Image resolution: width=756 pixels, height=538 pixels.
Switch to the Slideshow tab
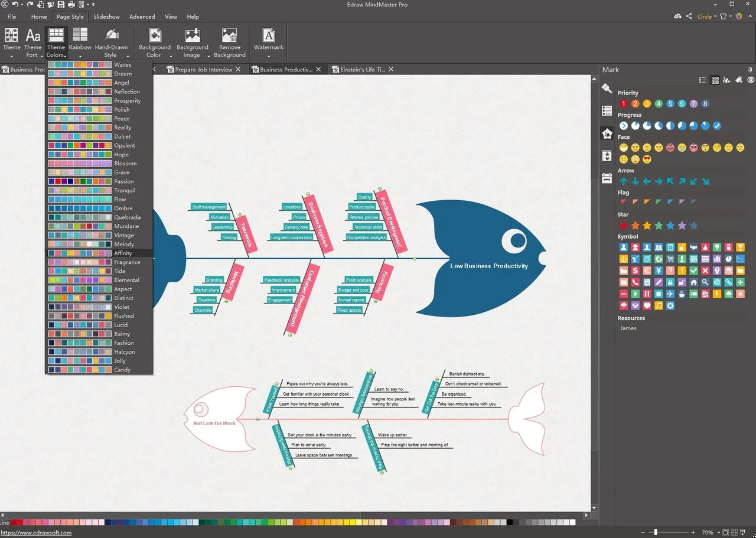pyautogui.click(x=107, y=17)
